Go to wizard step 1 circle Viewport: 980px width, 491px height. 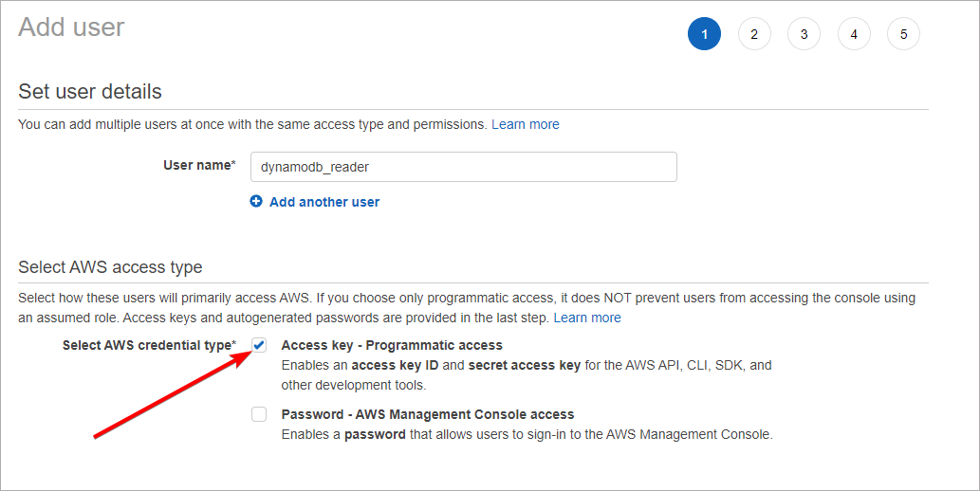coord(704,34)
